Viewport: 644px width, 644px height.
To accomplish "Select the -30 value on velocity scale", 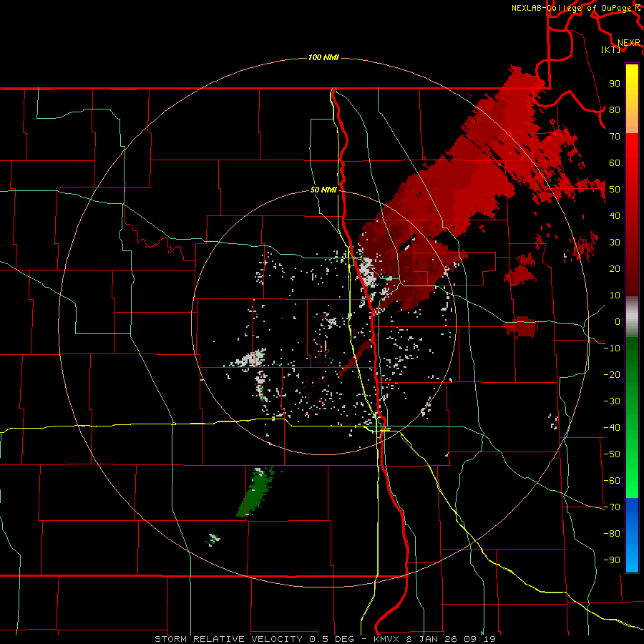I will 612,401.
